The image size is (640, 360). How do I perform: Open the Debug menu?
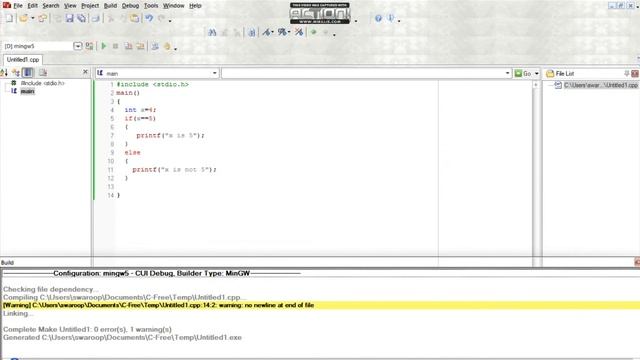(130, 6)
